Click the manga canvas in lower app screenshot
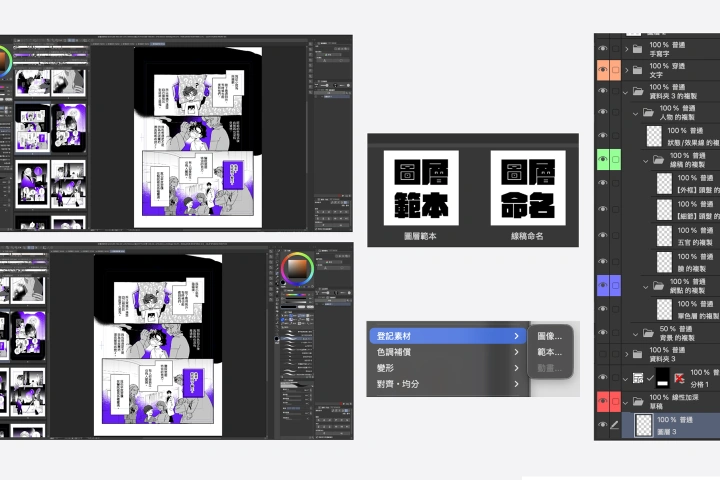Image resolution: width=720 pixels, height=480 pixels. [x=158, y=345]
